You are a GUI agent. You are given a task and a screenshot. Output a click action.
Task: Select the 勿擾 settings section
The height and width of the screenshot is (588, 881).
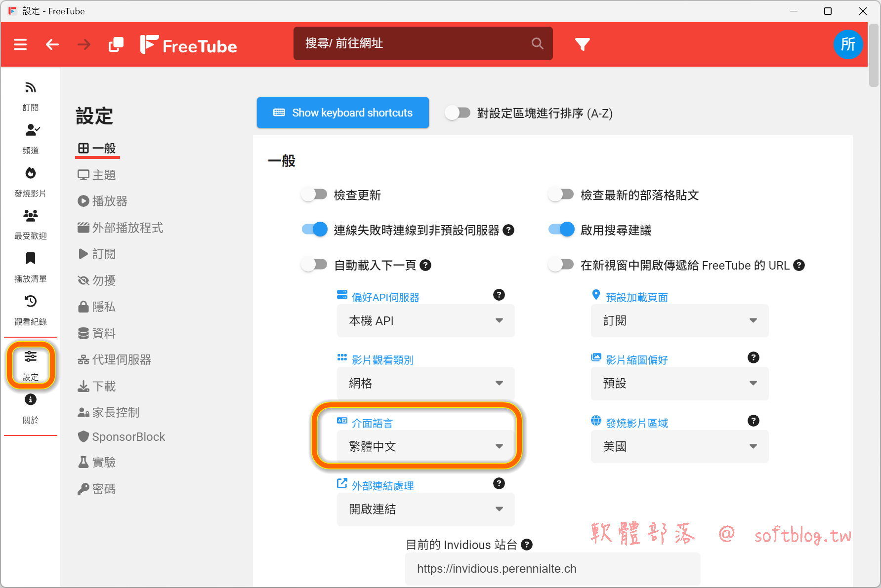click(97, 280)
